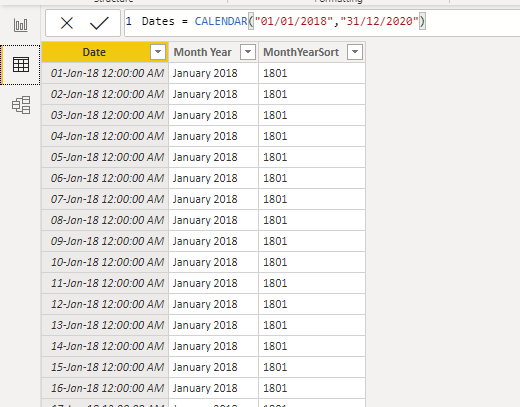Select cell 09-Jan-18 12:00:00 AM
The width and height of the screenshot is (520, 407).
point(105,241)
